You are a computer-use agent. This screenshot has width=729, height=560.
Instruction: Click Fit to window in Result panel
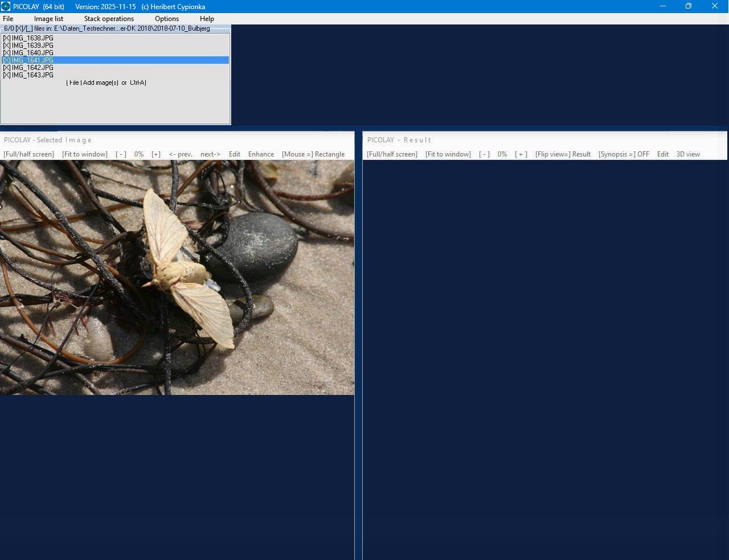448,154
